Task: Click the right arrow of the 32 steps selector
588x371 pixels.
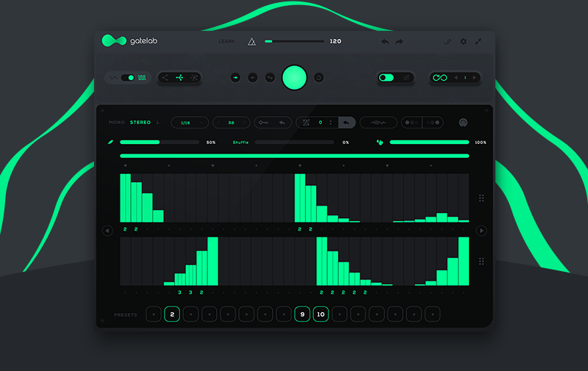Action: coord(246,123)
